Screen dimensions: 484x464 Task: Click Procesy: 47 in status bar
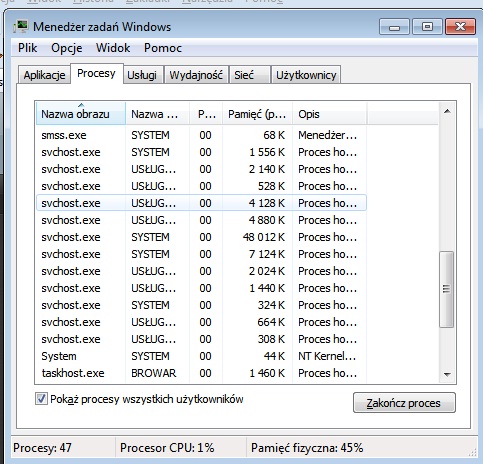click(x=42, y=447)
